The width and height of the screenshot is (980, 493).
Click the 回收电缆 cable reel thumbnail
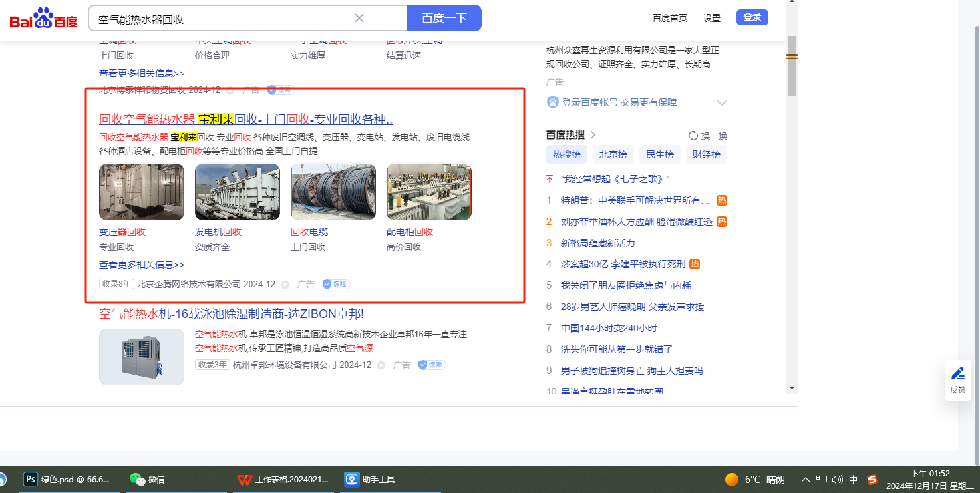333,192
